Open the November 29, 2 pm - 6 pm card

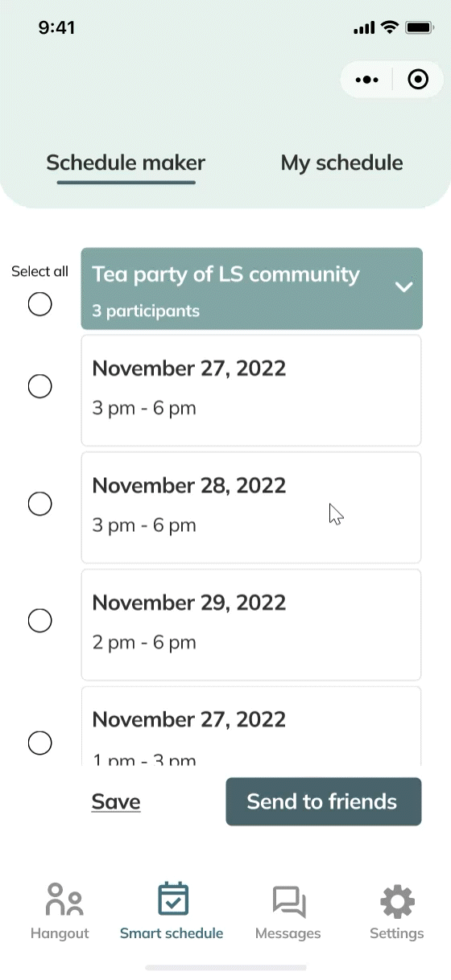tap(251, 624)
